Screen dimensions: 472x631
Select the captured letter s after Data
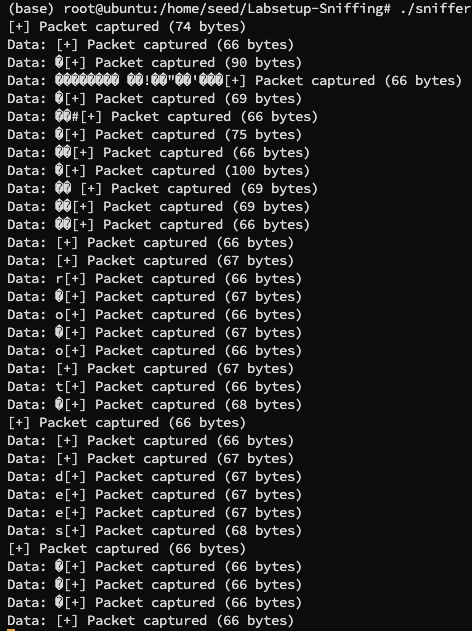tap(59, 530)
